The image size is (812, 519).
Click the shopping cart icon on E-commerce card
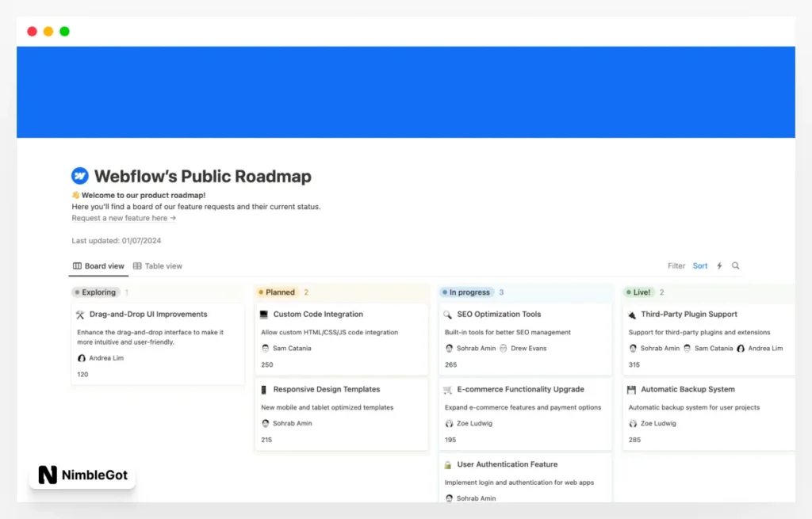(448, 390)
